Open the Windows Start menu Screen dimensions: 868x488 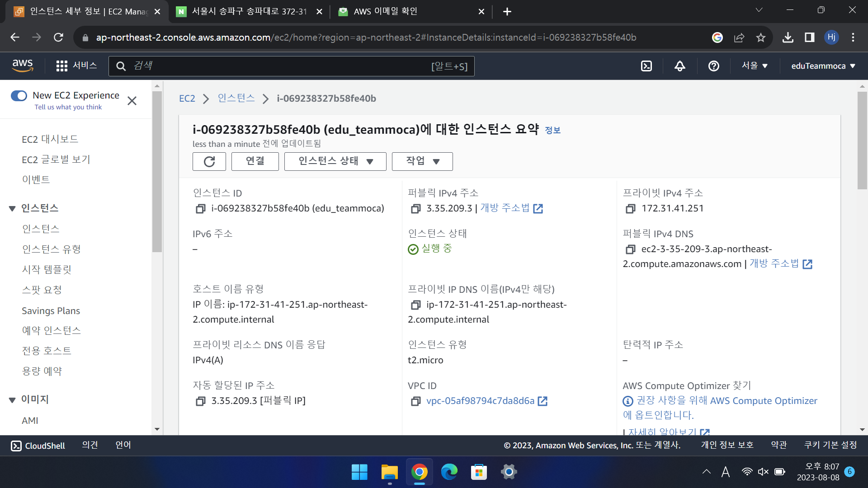coord(359,472)
